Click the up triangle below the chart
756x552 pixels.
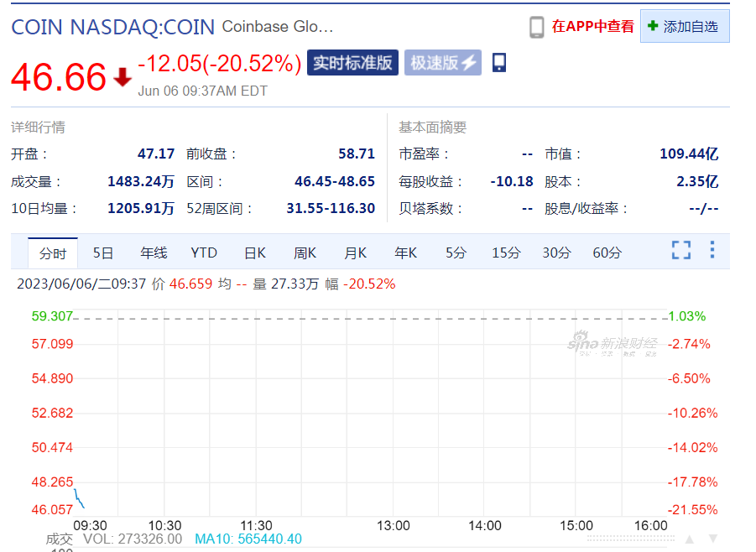click(690, 539)
